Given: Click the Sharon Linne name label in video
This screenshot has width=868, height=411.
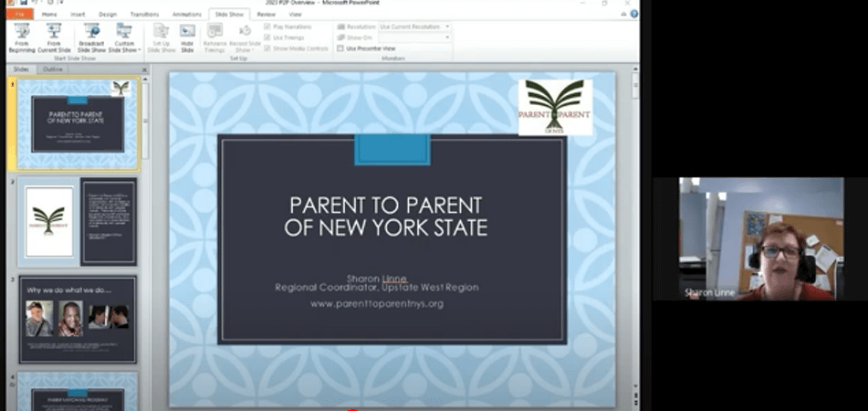Looking at the screenshot, I should (710, 293).
